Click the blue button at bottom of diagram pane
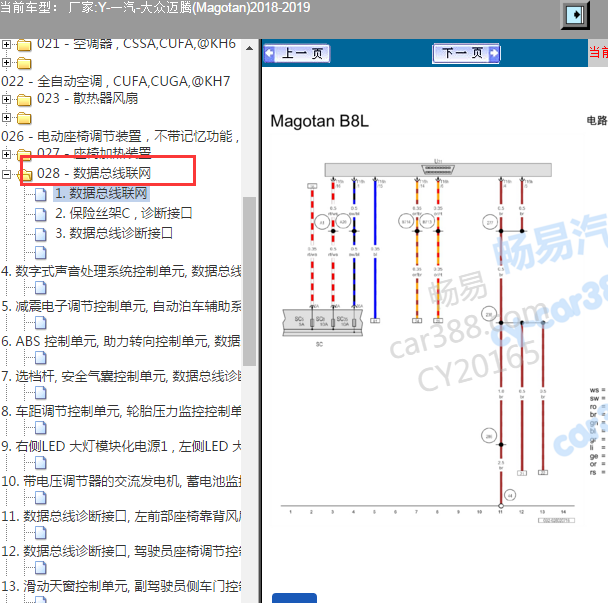608x603 pixels. (x=294, y=598)
